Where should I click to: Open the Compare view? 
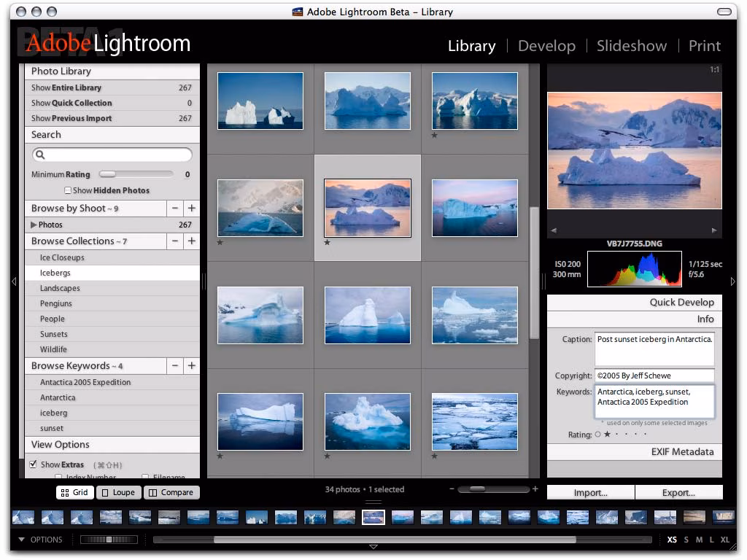coord(171,492)
